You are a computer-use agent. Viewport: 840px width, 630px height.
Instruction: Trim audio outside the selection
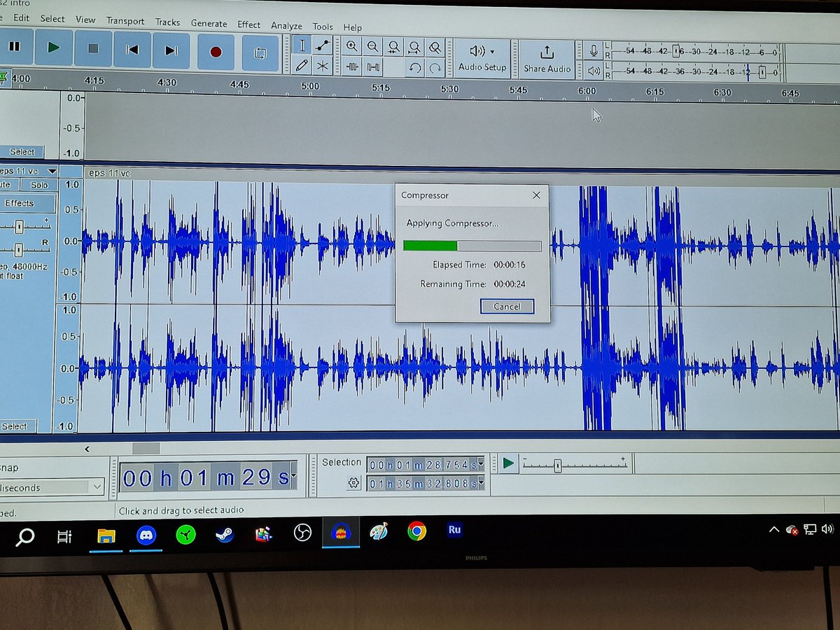pos(352,66)
